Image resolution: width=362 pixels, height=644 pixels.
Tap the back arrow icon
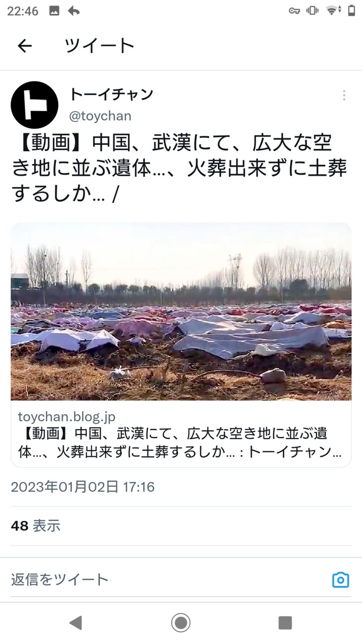tap(24, 46)
